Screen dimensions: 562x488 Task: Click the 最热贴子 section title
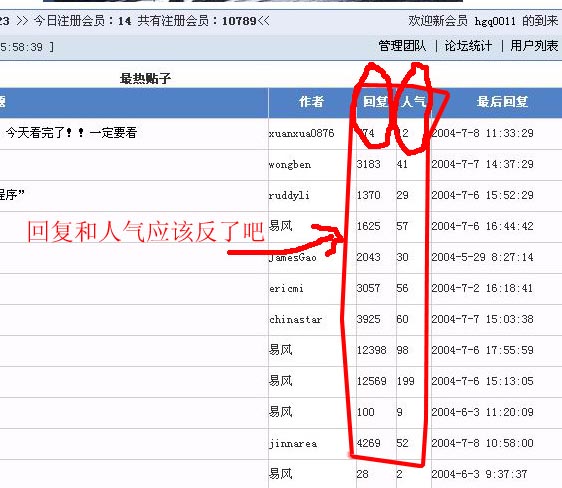pyautogui.click(x=145, y=78)
